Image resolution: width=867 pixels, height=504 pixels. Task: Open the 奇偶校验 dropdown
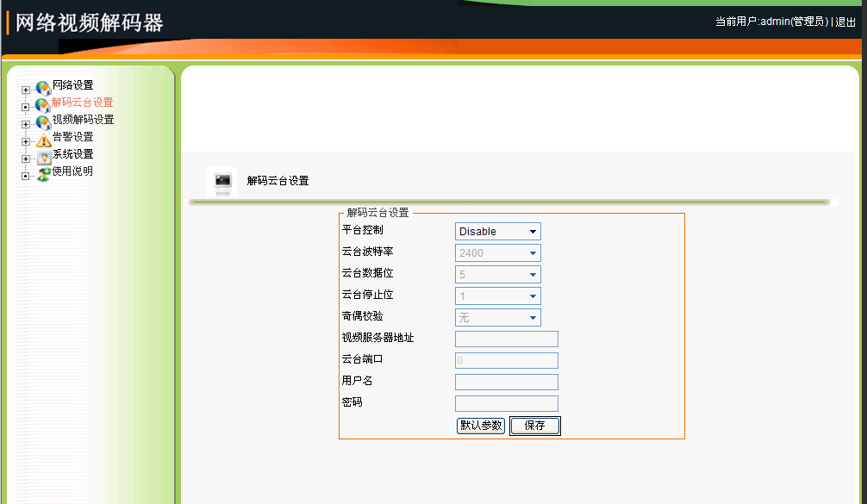click(497, 318)
